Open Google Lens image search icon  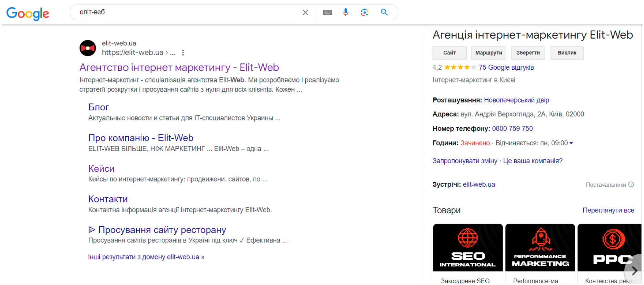point(365,12)
